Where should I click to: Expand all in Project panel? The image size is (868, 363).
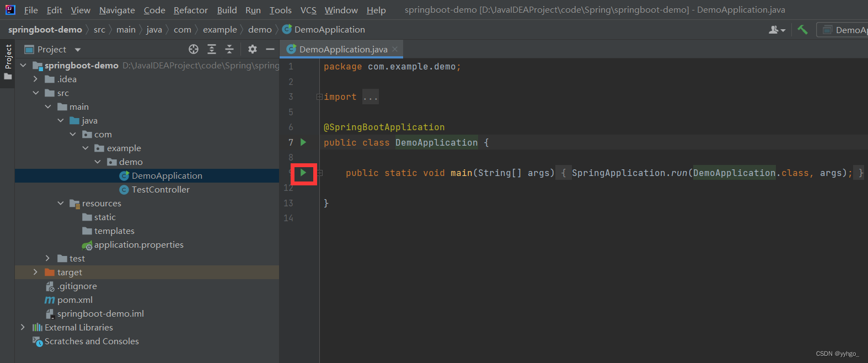(x=212, y=49)
